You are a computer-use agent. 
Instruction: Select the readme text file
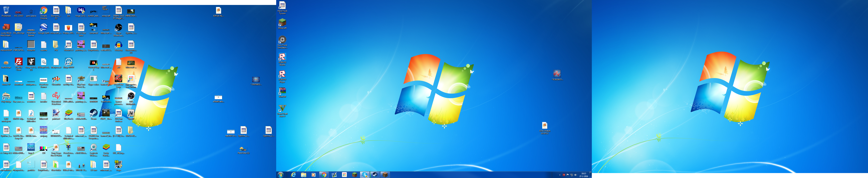[x=43, y=46]
